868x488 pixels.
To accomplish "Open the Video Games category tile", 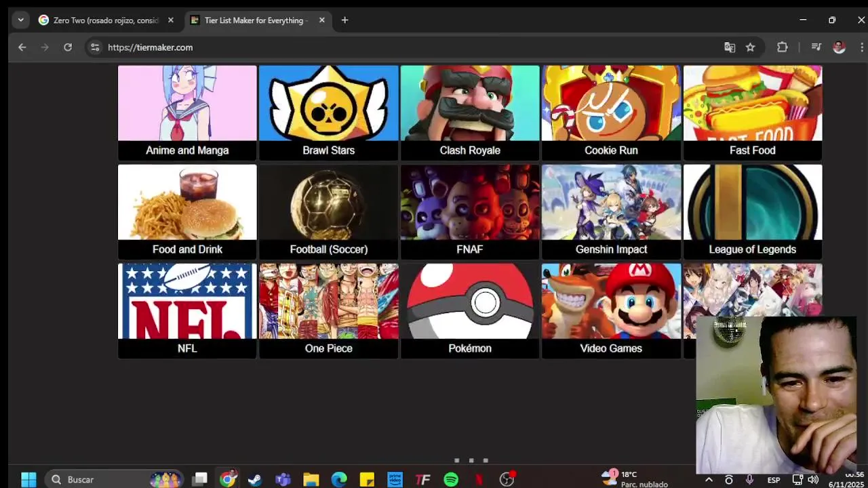I will pyautogui.click(x=611, y=310).
